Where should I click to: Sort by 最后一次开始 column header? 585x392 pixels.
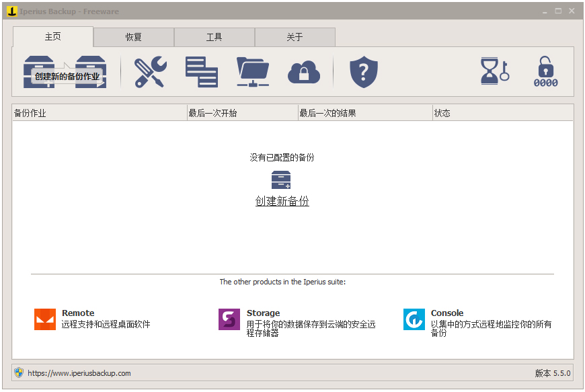pos(243,113)
